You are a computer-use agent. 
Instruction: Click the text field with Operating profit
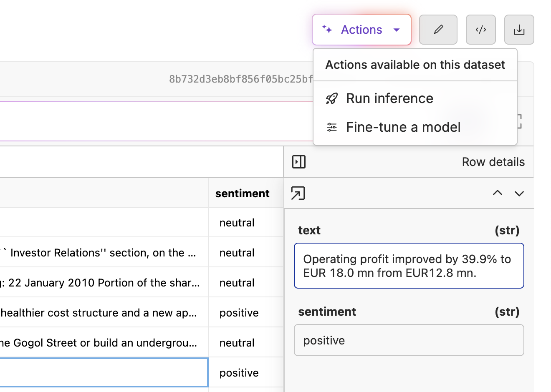click(409, 266)
